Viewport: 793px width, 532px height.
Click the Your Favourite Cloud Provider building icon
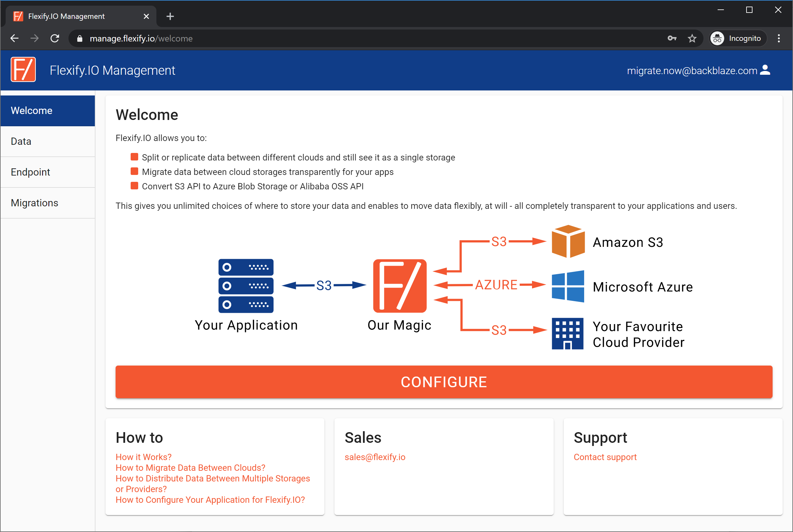[x=568, y=334]
